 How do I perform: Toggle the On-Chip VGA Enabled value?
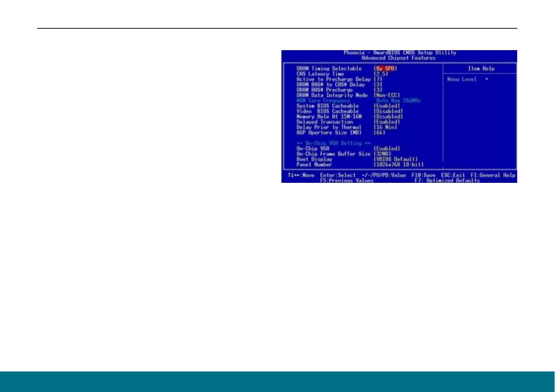point(387,149)
